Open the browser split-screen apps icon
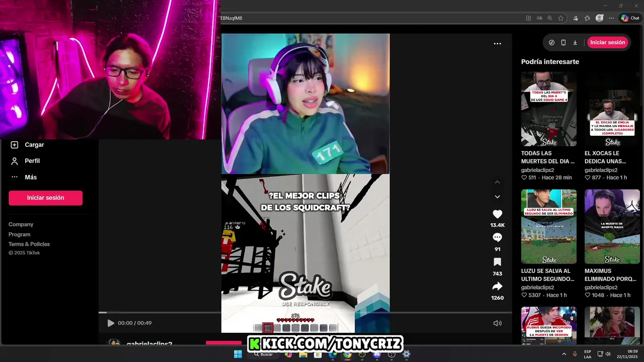Screen dimensions: 644x362 [x=528, y=18]
